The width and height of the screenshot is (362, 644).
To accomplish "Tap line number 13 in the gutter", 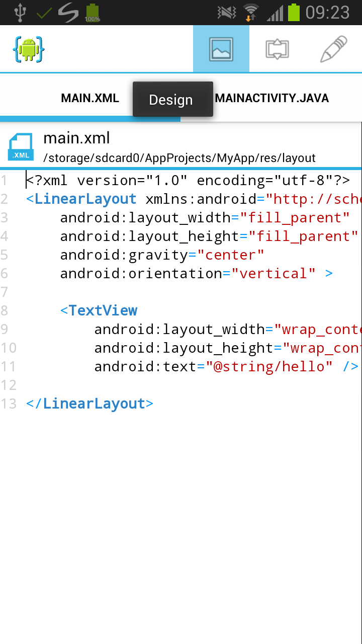I will coord(9,404).
